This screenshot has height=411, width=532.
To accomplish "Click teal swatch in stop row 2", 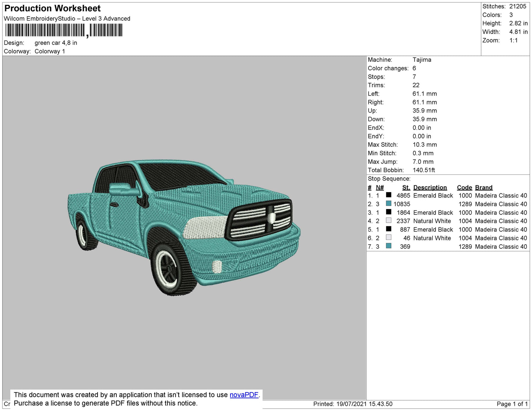I will coord(388,203).
